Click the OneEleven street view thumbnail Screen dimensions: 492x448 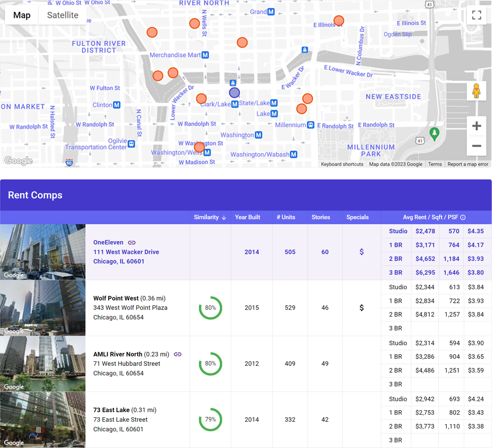43,251
